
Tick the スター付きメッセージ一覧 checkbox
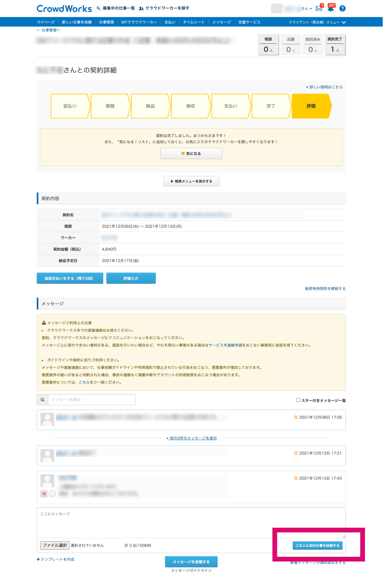[298, 400]
